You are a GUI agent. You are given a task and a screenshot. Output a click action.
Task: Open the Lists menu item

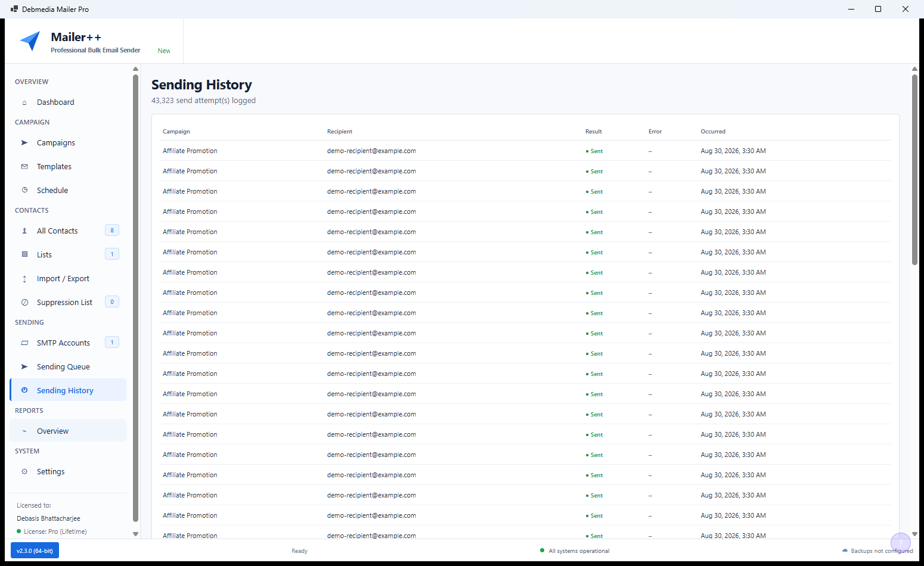tap(68, 254)
